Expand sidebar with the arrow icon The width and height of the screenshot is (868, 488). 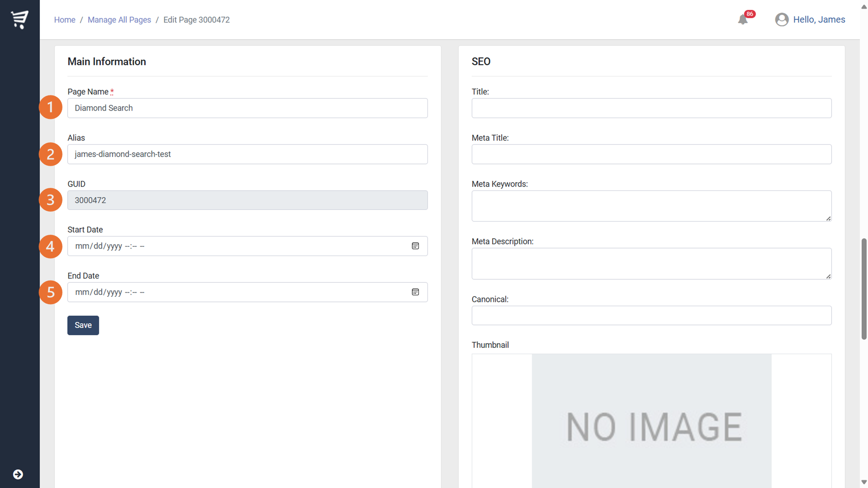(18, 474)
